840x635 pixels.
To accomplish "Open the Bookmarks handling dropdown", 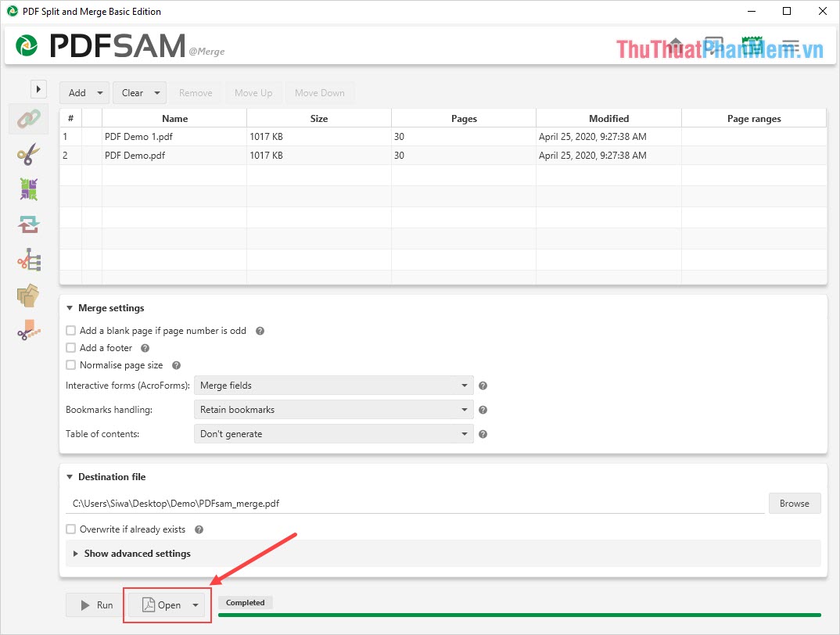I will pos(333,409).
